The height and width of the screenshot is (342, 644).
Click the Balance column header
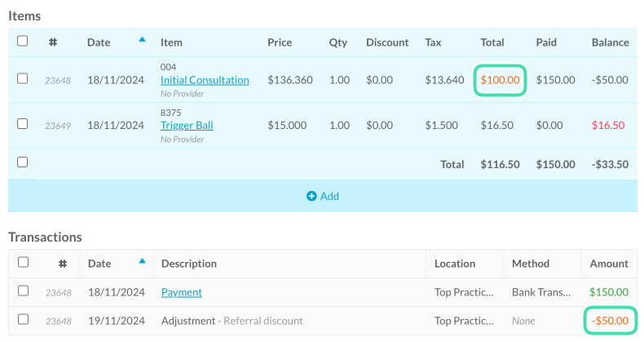[611, 42]
